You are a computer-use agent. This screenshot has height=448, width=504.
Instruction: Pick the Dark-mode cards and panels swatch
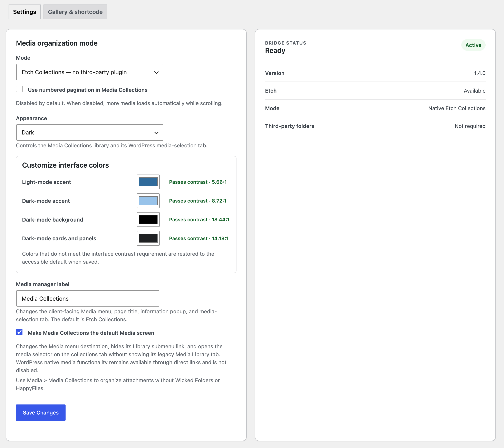tap(148, 238)
